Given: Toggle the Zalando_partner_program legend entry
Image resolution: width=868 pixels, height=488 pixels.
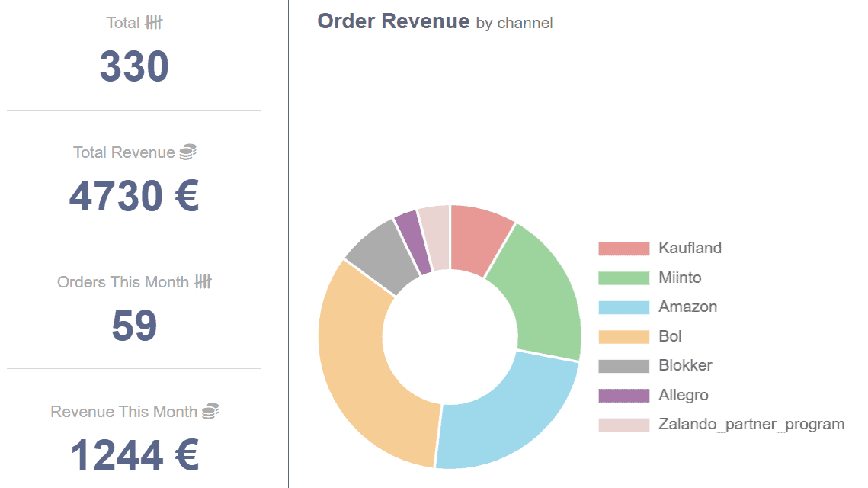Looking at the screenshot, I should [751, 424].
